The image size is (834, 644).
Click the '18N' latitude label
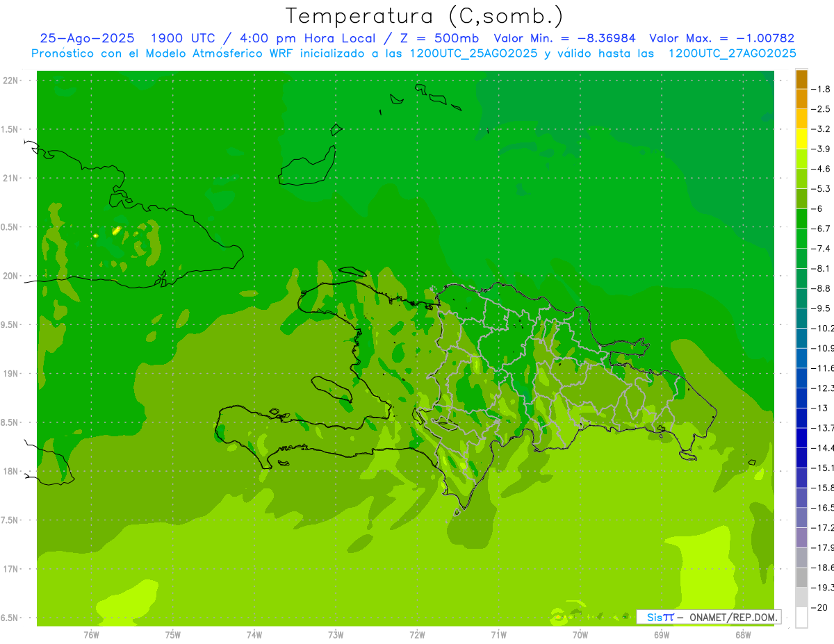point(10,471)
